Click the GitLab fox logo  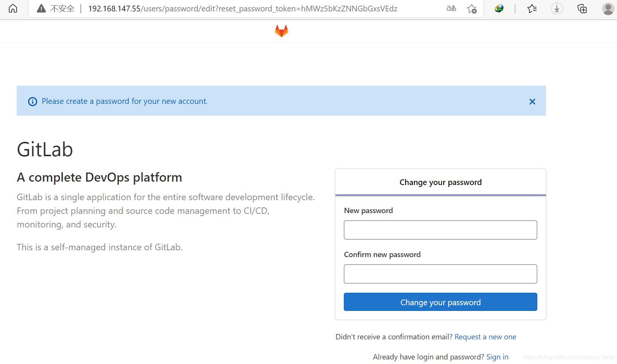(x=282, y=31)
